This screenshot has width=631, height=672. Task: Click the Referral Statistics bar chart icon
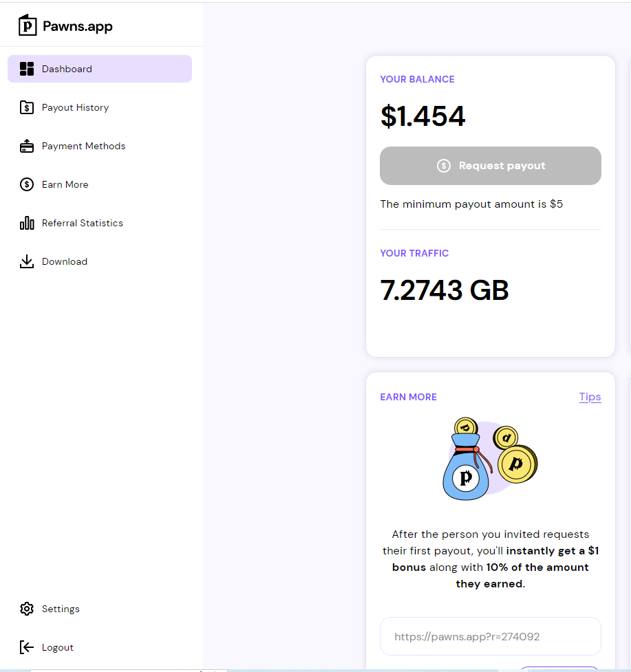click(27, 223)
